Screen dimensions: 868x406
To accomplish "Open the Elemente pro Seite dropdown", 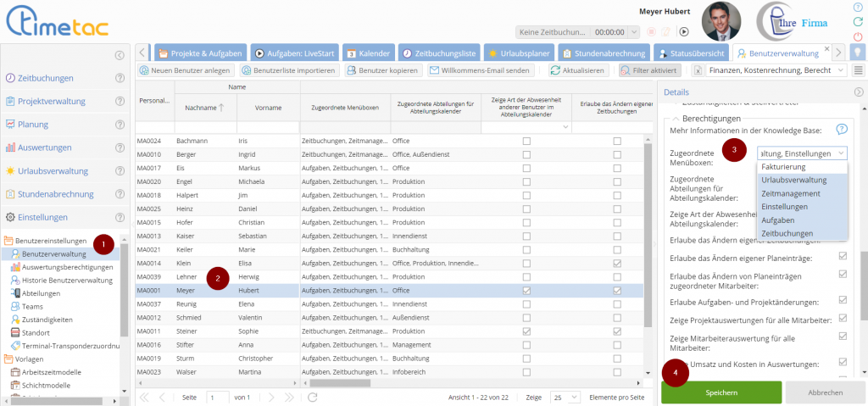I will pyautogui.click(x=559, y=397).
